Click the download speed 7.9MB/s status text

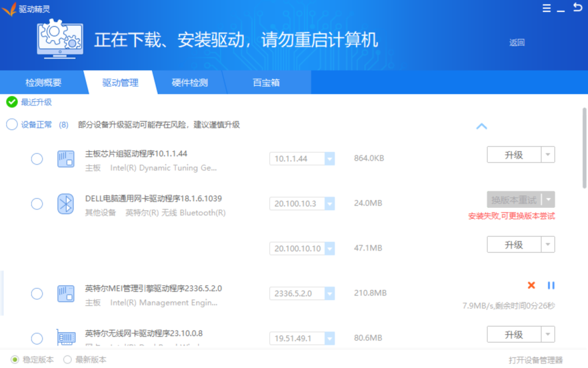[x=509, y=306]
